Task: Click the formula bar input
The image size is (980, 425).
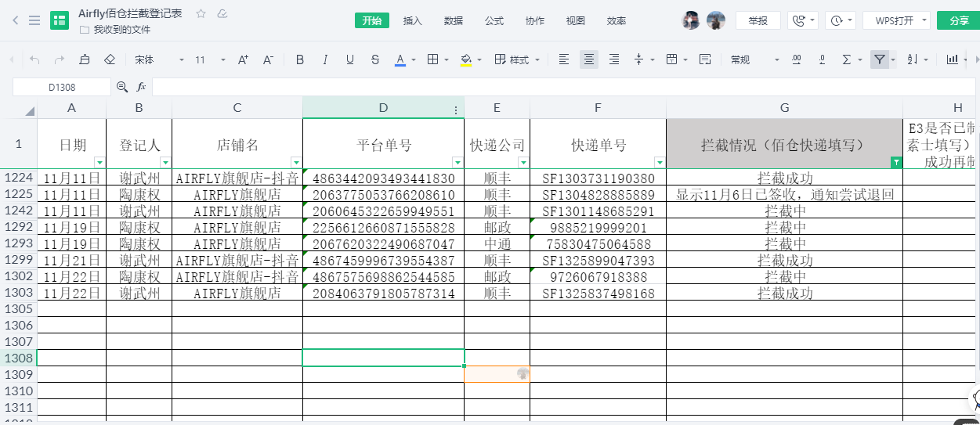Action: (564, 87)
